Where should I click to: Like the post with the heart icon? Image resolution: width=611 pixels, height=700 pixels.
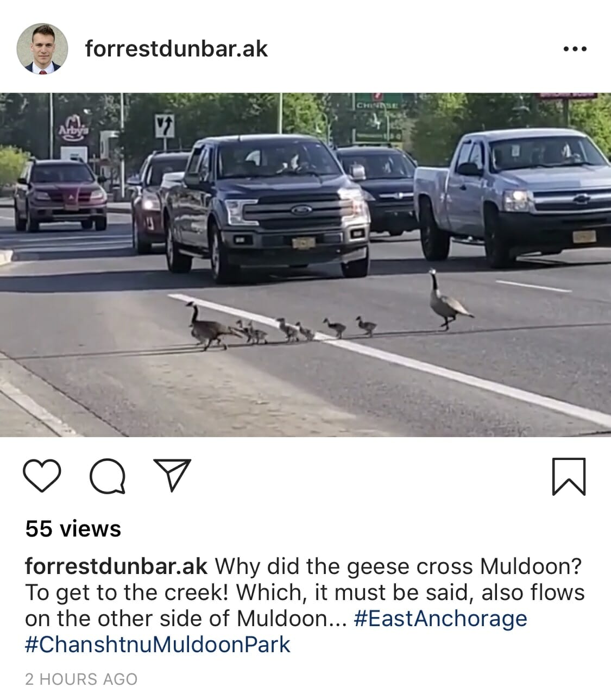[42, 475]
